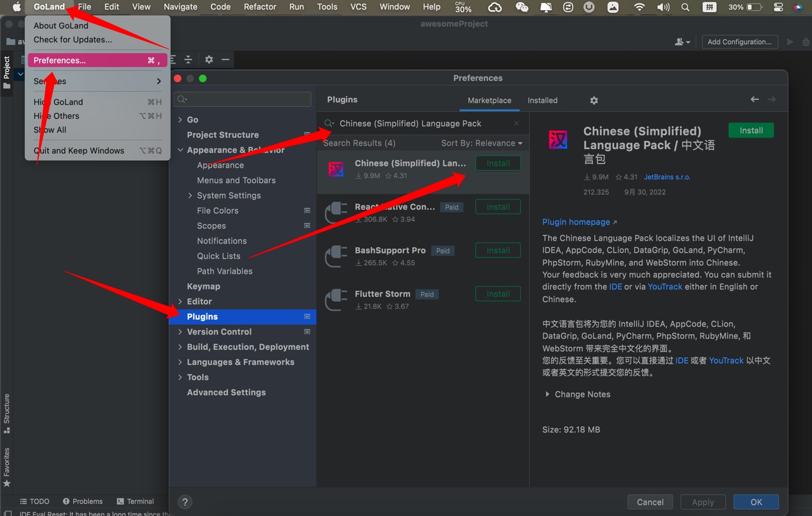Select Plugins in settings tree
This screenshot has height=516, width=812.
tap(242, 317)
